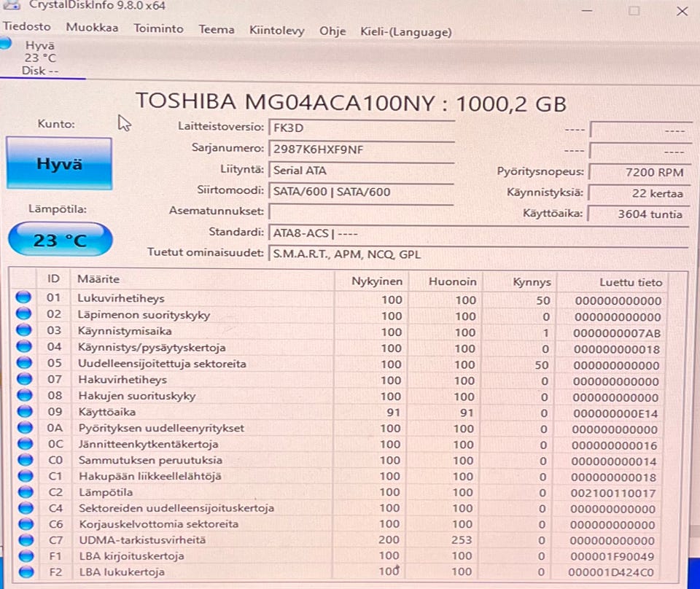The height and width of the screenshot is (589, 700).
Task: Select the Uudelleensijoitettuja sektoreita attribute name
Action: pos(162,364)
